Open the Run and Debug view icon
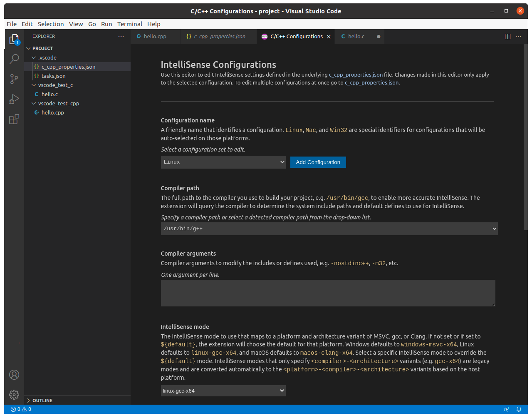This screenshot has height=418, width=532. [x=14, y=99]
